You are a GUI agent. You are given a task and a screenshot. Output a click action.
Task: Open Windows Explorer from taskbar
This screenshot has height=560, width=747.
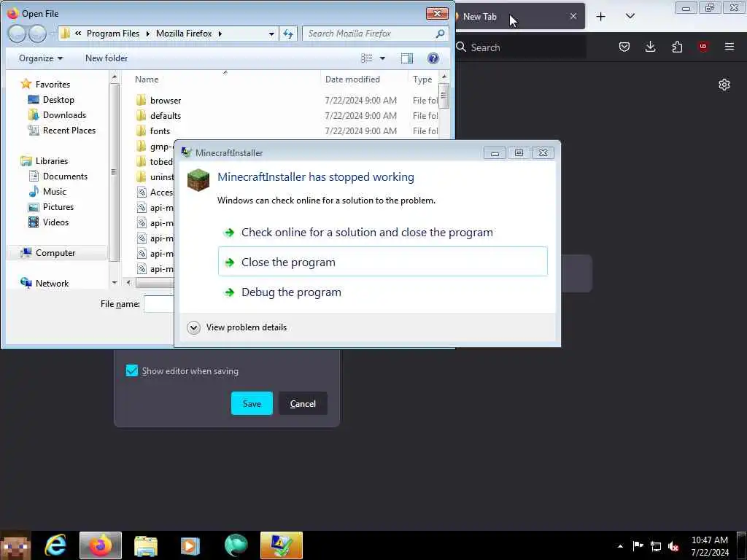point(146,545)
